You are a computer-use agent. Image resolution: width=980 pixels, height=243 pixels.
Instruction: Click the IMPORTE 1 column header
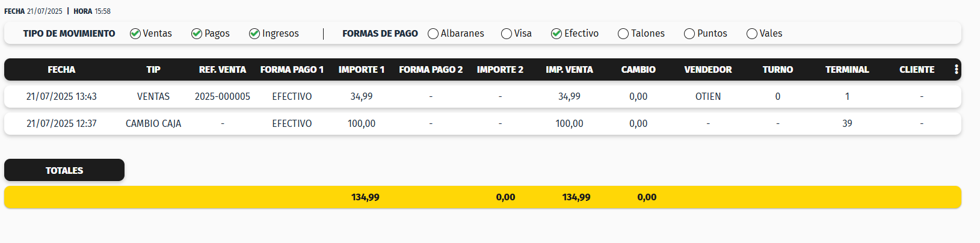tap(361, 70)
